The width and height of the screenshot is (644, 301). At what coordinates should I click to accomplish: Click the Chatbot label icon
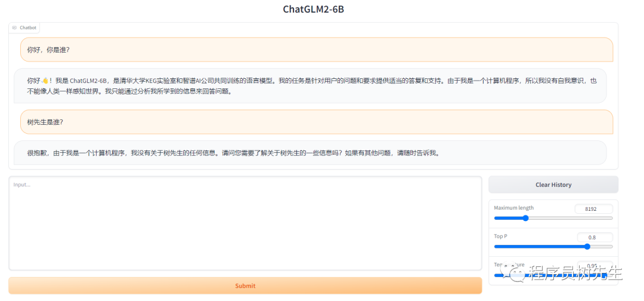coord(14,27)
